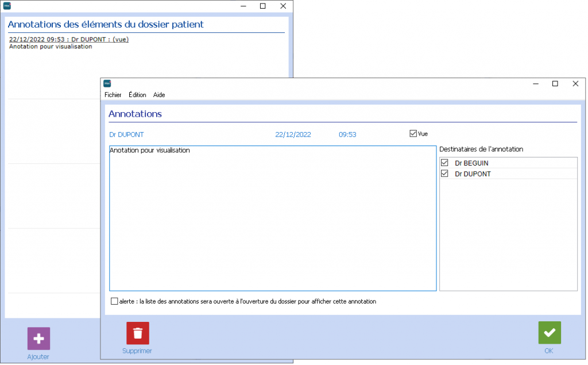The width and height of the screenshot is (588, 365).
Task: Open the Fichier menu
Action: click(x=113, y=95)
